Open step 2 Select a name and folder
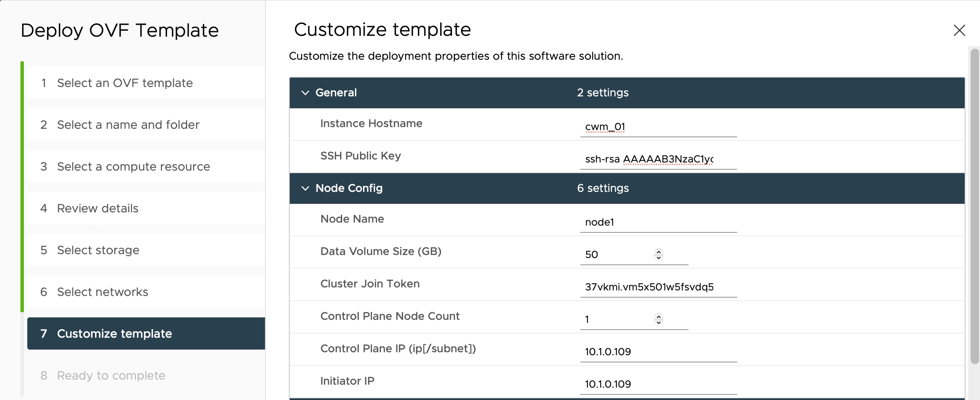Image resolution: width=980 pixels, height=400 pixels. [x=128, y=125]
